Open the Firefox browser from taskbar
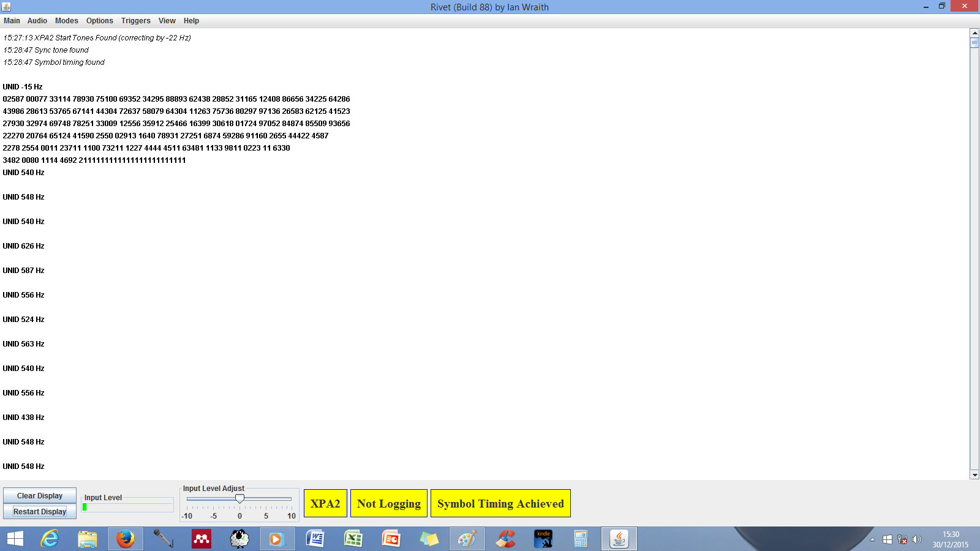 (x=126, y=539)
